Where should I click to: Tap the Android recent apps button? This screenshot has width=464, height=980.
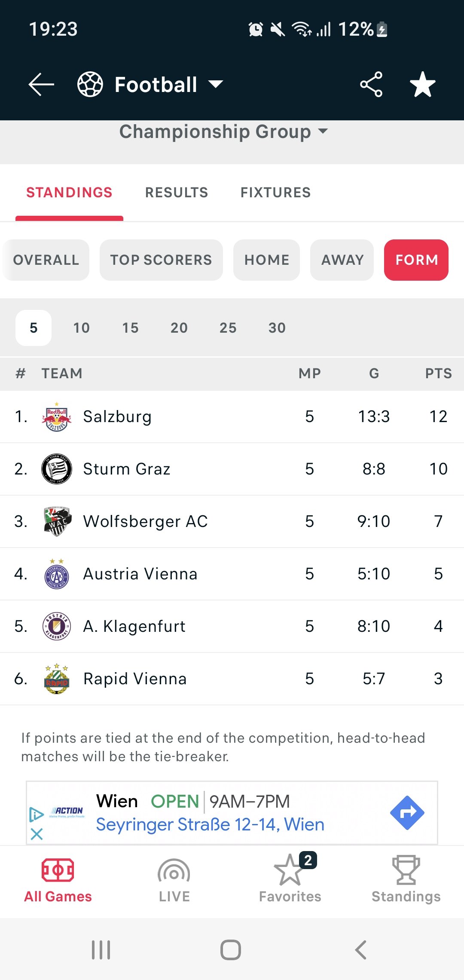pyautogui.click(x=101, y=950)
